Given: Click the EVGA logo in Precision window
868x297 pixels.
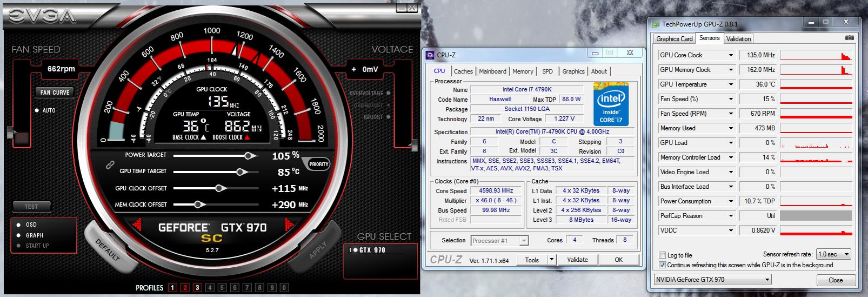Looking at the screenshot, I should click(42, 16).
